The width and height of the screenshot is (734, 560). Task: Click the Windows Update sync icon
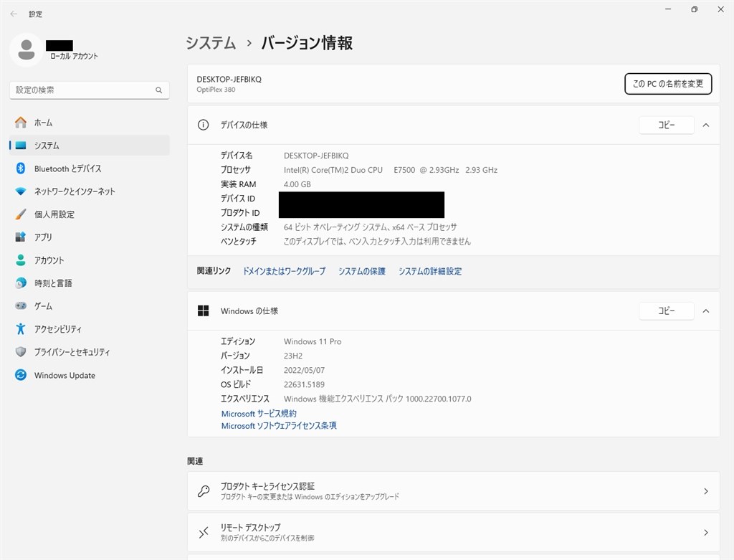21,375
